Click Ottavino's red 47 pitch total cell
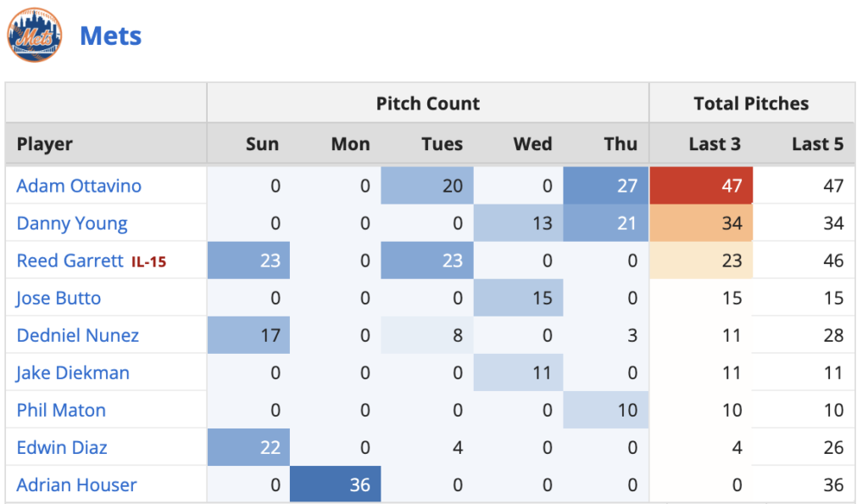 tap(701, 186)
